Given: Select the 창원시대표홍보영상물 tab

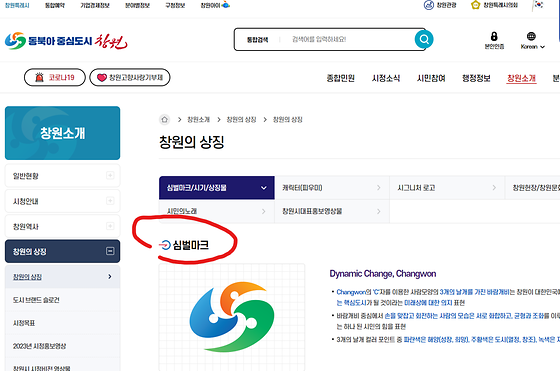Looking at the screenshot, I should [332, 211].
